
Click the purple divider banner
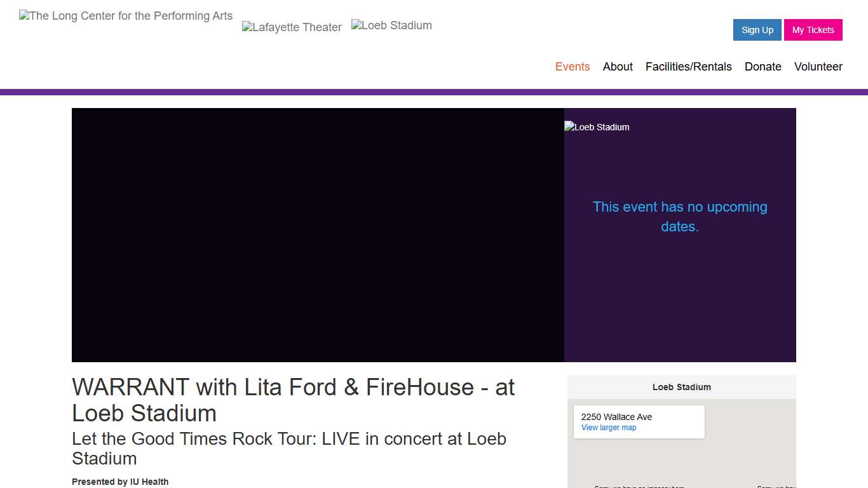tap(434, 91)
